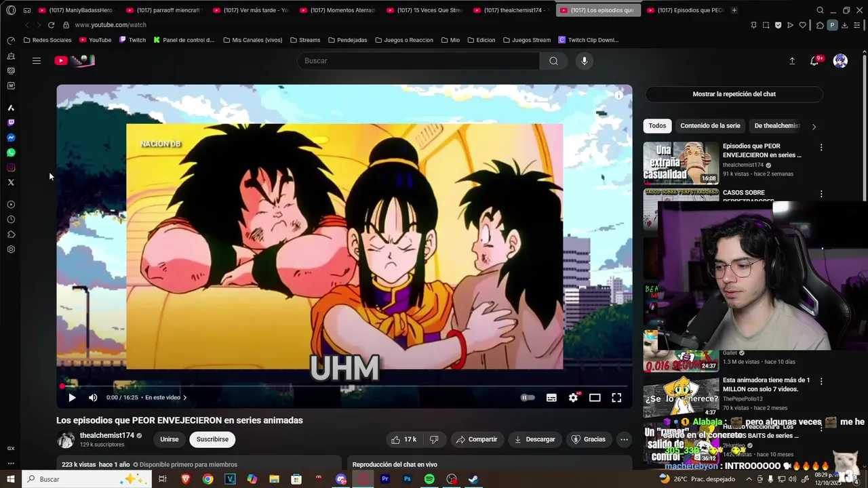
Task: Focus the Buscar search field on YouTube
Action: 418,61
